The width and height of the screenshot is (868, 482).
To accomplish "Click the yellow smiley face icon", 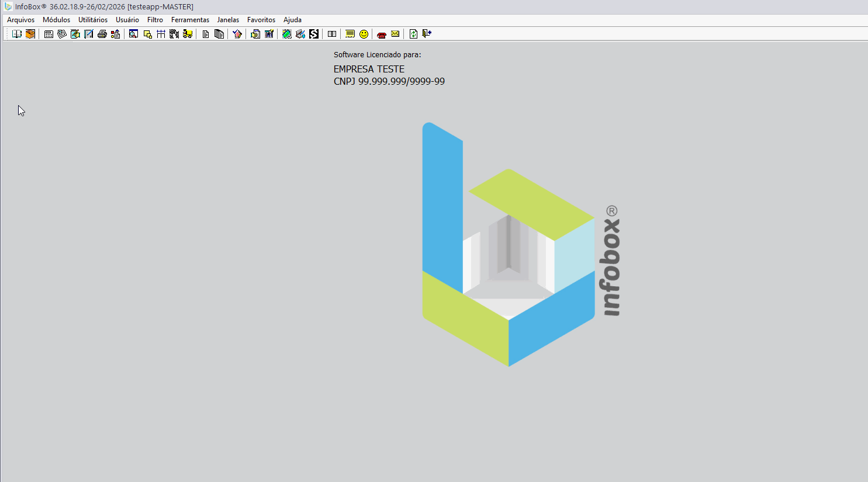I will [364, 34].
